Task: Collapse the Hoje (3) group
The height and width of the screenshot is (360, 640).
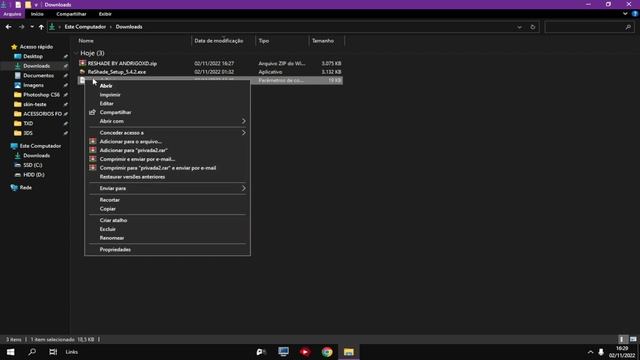Action: coord(76,53)
